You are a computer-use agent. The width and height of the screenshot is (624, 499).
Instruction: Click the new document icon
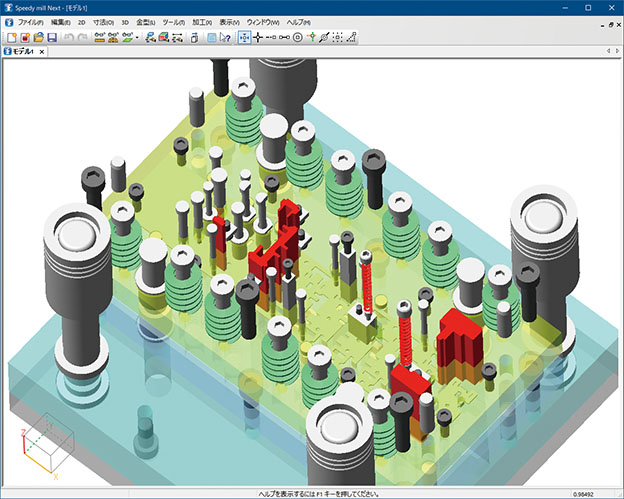tap(10, 37)
